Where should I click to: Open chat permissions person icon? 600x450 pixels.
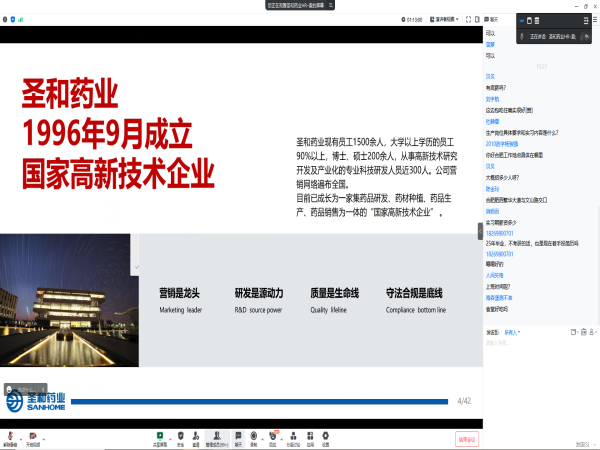pos(593,332)
